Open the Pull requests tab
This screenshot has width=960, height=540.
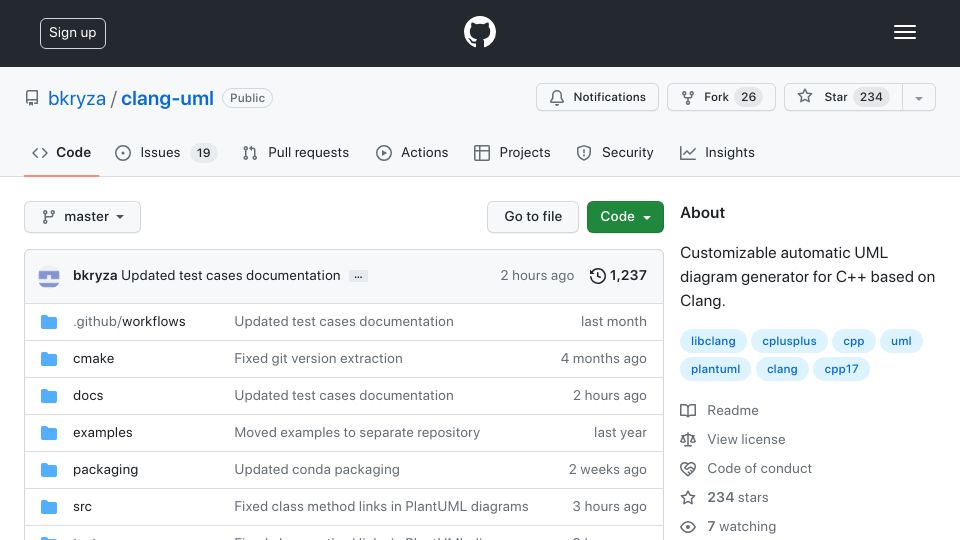pos(296,152)
